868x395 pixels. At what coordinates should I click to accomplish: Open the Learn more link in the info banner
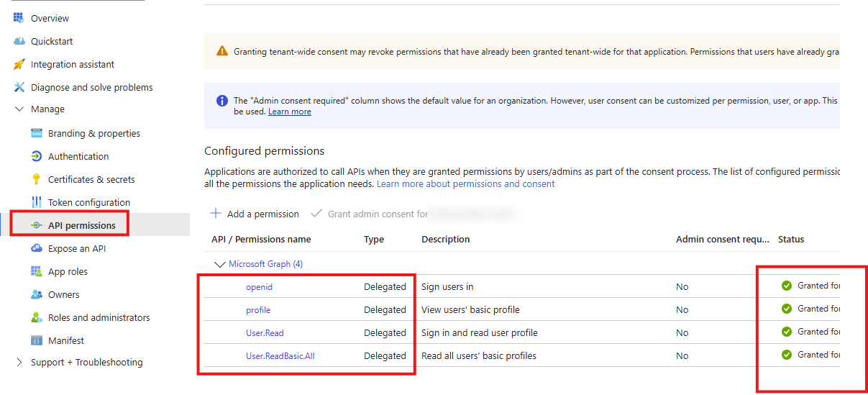tap(290, 112)
